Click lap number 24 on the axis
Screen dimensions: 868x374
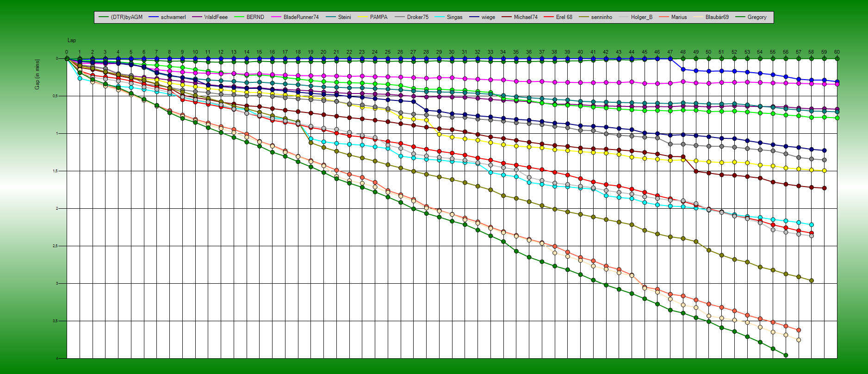(375, 52)
